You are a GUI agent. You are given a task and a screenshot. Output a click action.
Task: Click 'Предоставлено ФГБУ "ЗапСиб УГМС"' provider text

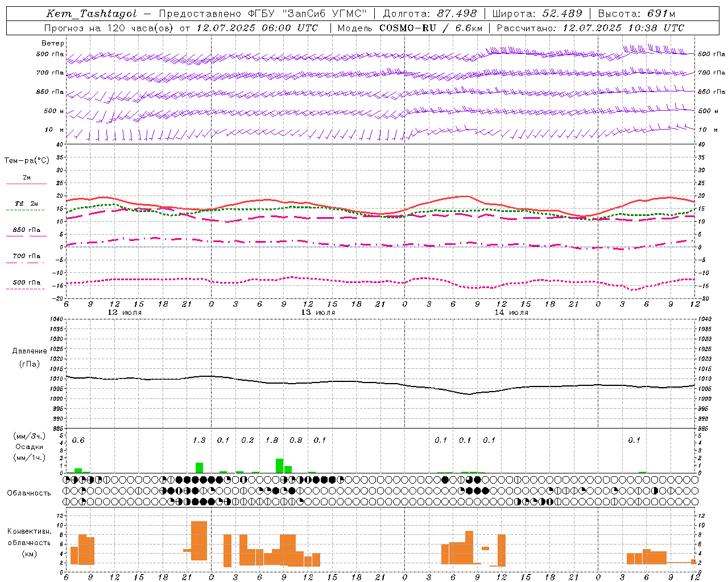click(263, 14)
